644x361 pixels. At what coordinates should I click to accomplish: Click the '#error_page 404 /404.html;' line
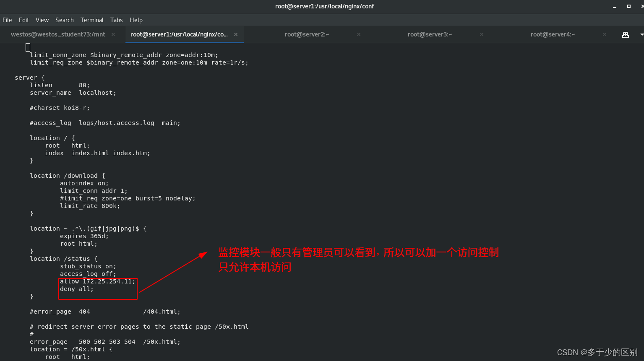pos(105,312)
